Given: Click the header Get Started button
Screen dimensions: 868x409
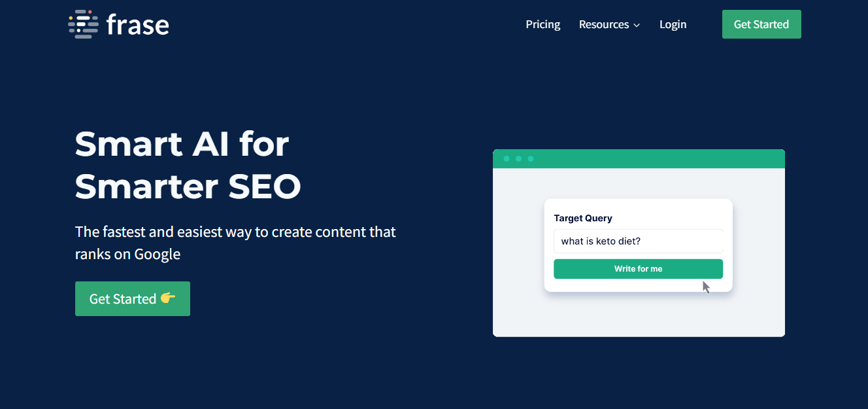Looking at the screenshot, I should pyautogui.click(x=761, y=24).
